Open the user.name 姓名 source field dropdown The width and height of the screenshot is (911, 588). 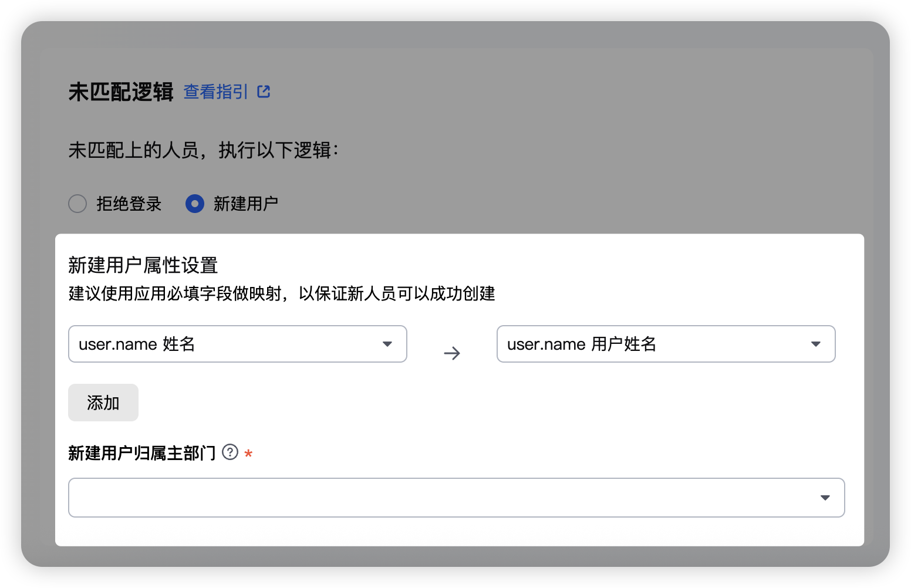click(x=238, y=344)
